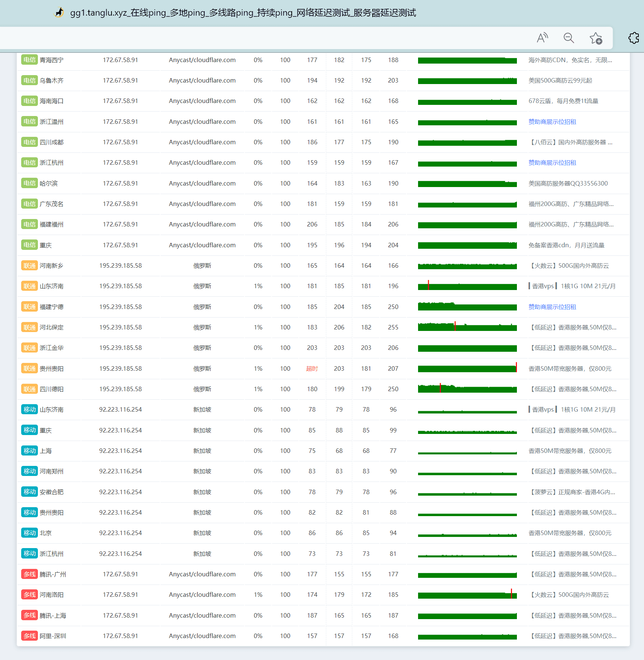Open 赞助商展示位招租 link in 浙江温州 row
Image resolution: width=644 pixels, height=660 pixels.
(552, 122)
